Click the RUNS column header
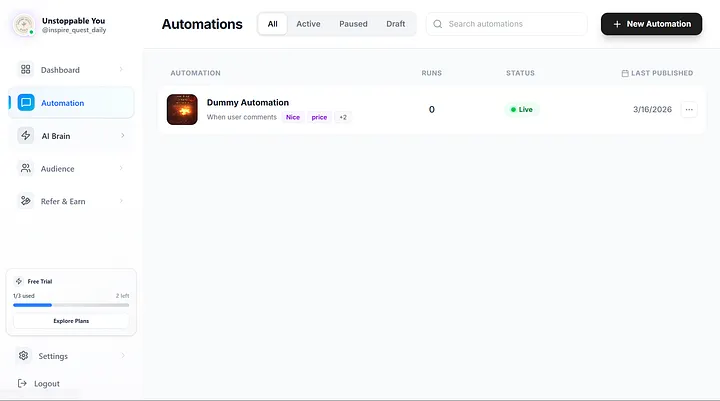 point(432,73)
